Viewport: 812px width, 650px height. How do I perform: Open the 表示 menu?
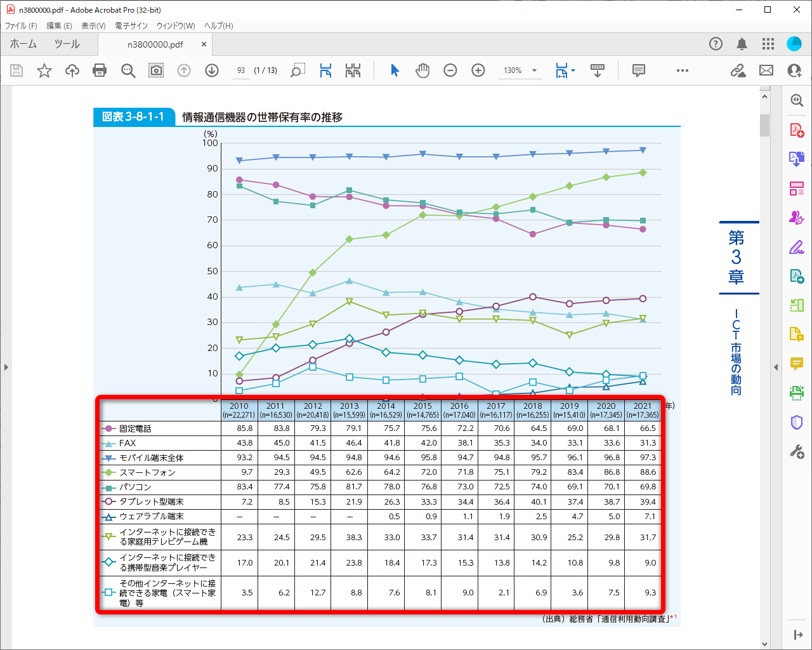pos(92,25)
